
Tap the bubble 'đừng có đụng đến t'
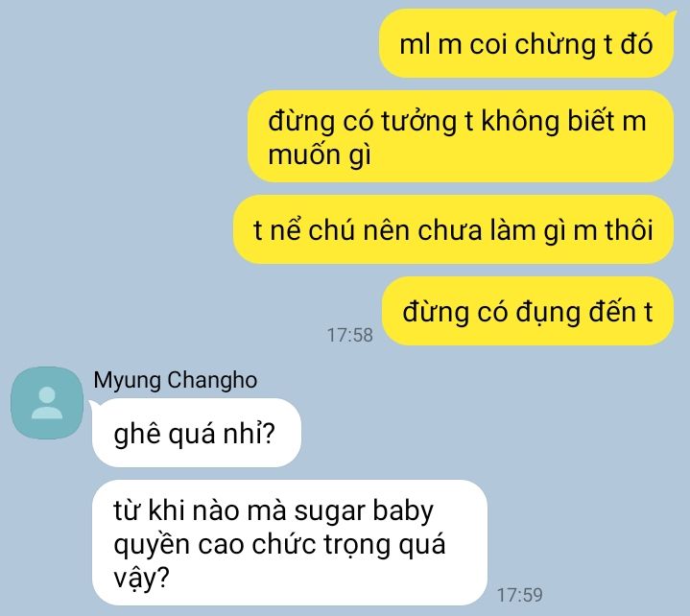click(528, 312)
